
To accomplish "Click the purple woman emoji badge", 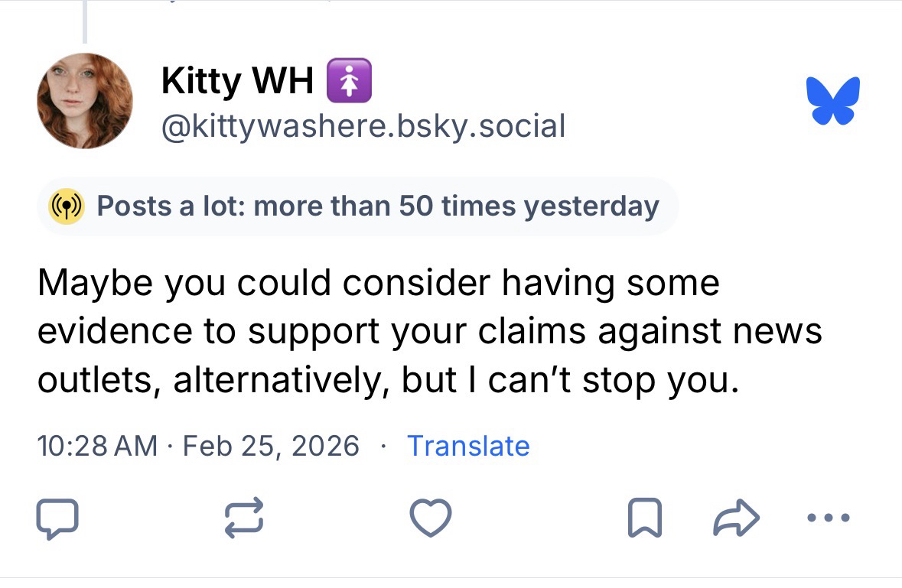I will [349, 81].
